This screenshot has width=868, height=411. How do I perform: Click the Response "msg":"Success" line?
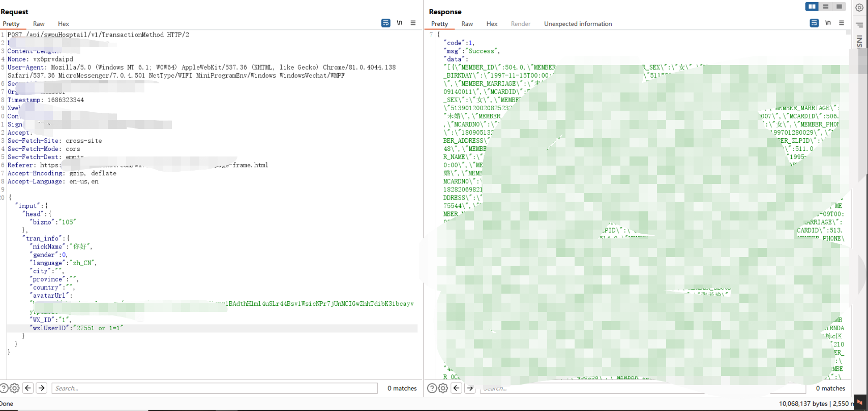(471, 51)
